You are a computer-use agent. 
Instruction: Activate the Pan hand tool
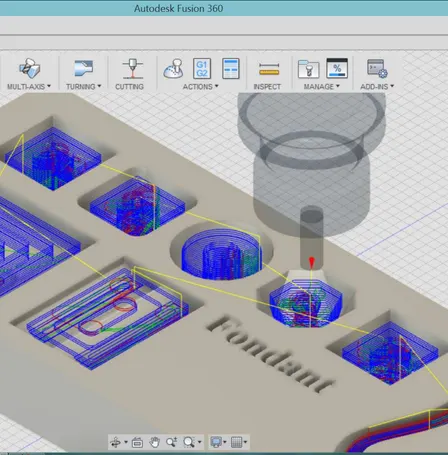click(154, 442)
